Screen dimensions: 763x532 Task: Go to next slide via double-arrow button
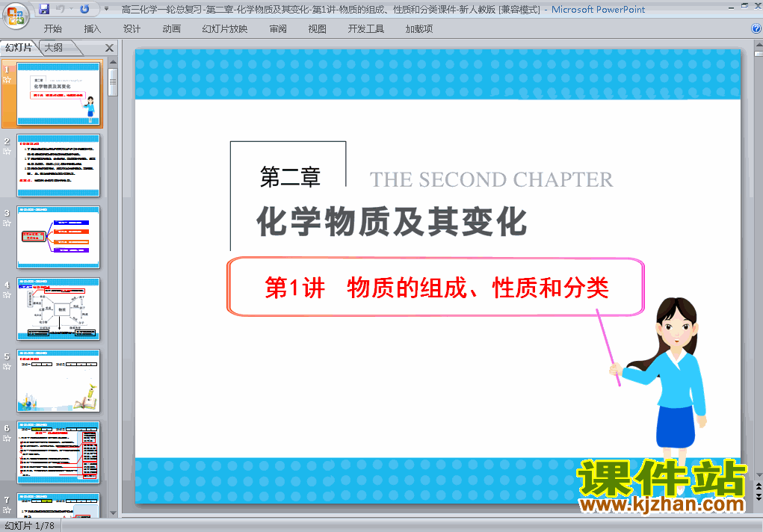click(x=759, y=496)
